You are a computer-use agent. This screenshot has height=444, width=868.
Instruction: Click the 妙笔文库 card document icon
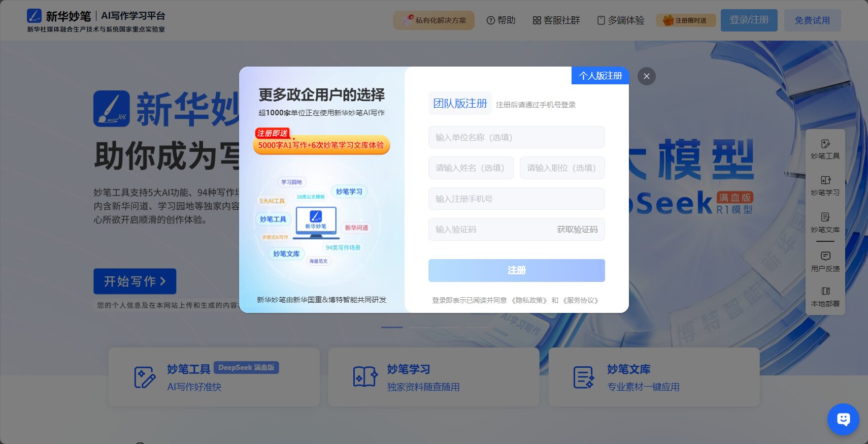point(584,377)
